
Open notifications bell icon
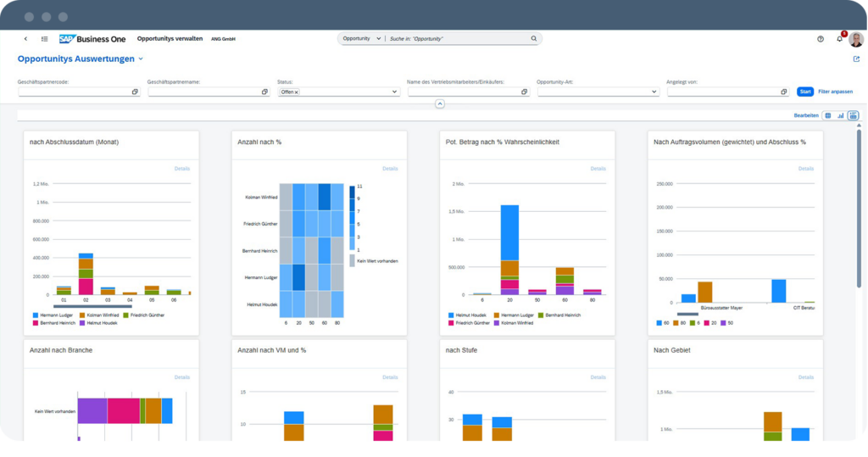click(840, 39)
